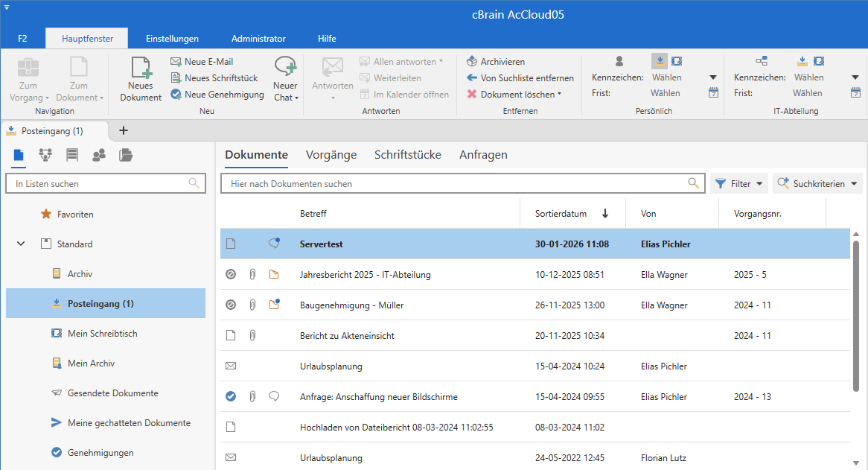Image resolution: width=868 pixels, height=470 pixels.
Task: Toggle the IT-Abteilung desk placement icon
Action: click(x=819, y=61)
